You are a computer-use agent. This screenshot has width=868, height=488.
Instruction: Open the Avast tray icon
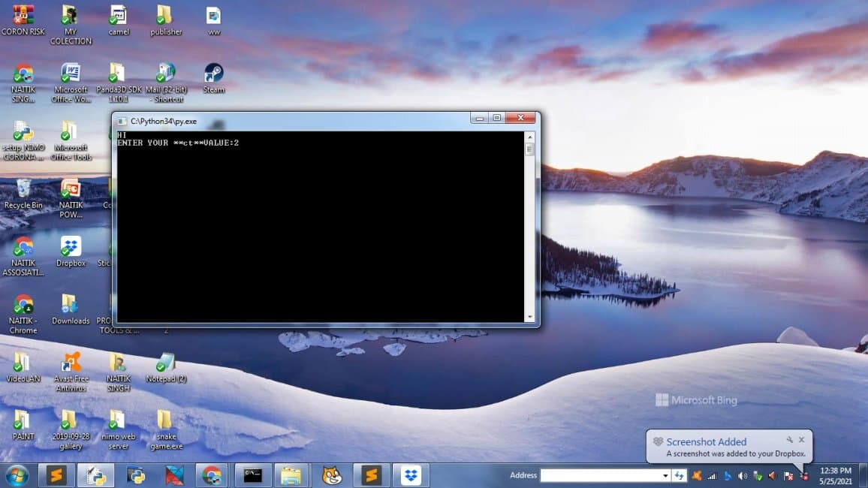(x=697, y=475)
